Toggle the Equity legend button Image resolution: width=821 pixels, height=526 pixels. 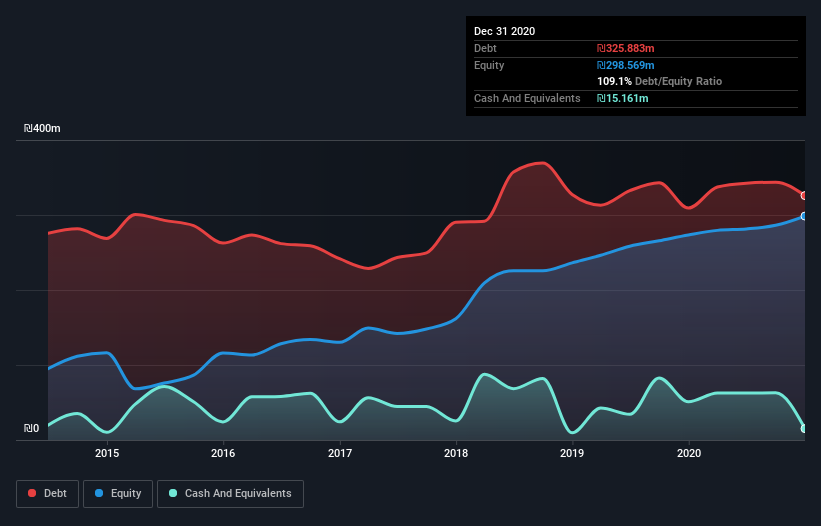pos(118,494)
